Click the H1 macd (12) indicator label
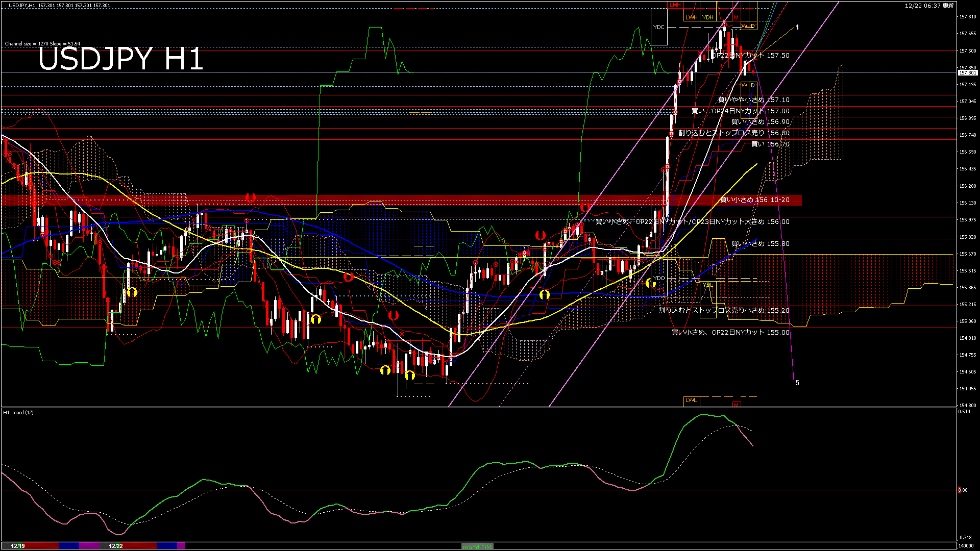Screen dimensions: 980x551 (18, 412)
